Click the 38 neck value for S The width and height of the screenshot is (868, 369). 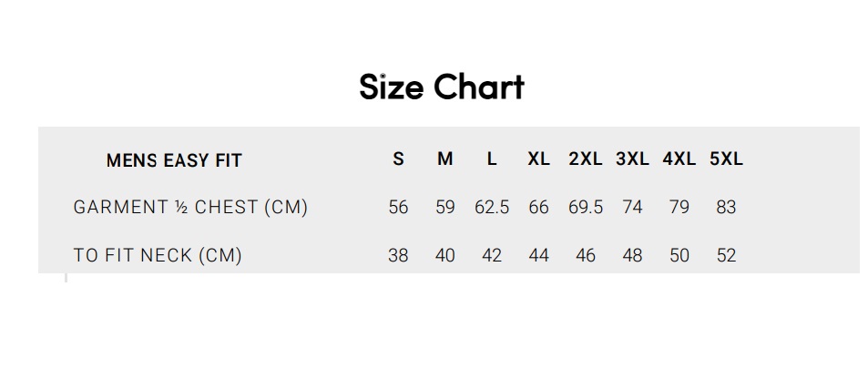(x=398, y=256)
